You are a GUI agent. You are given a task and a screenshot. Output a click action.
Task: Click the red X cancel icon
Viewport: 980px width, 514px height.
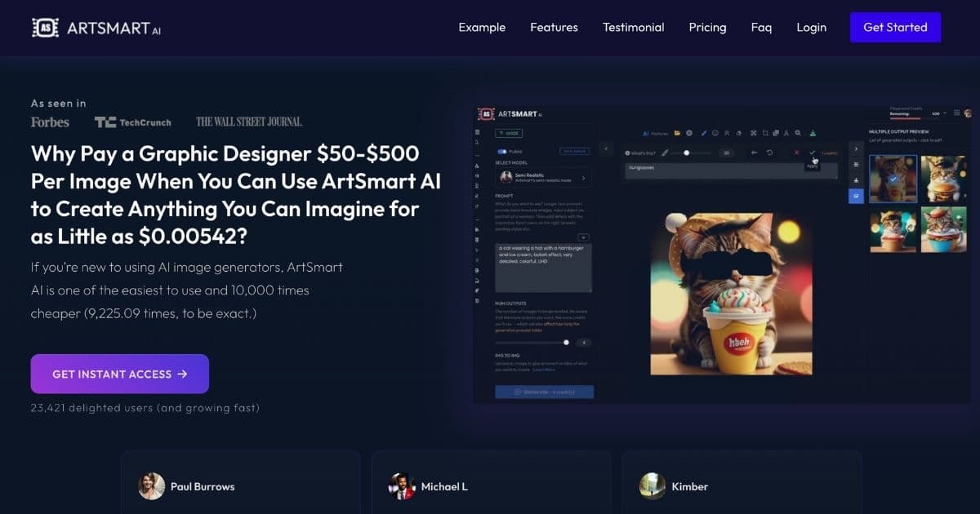tap(796, 153)
